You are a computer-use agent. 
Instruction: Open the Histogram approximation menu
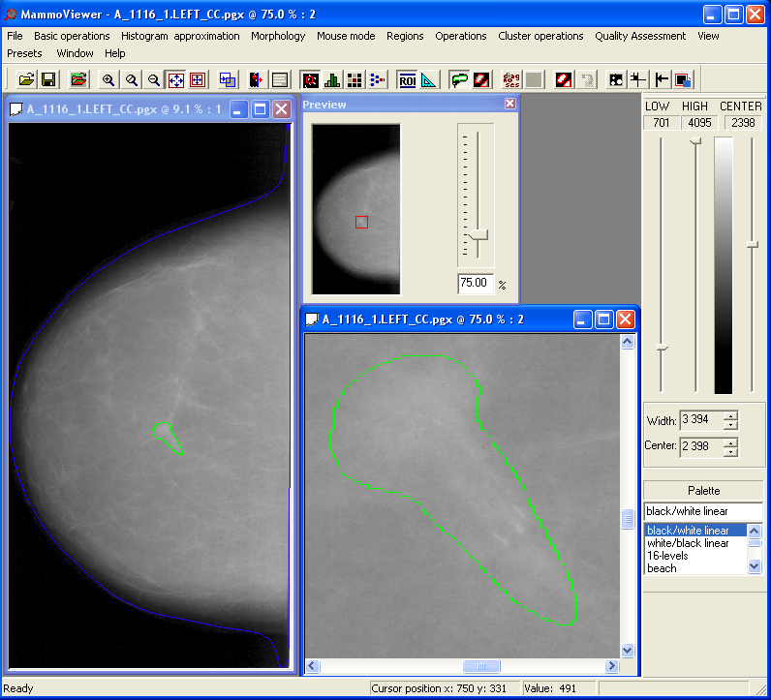pos(180,36)
